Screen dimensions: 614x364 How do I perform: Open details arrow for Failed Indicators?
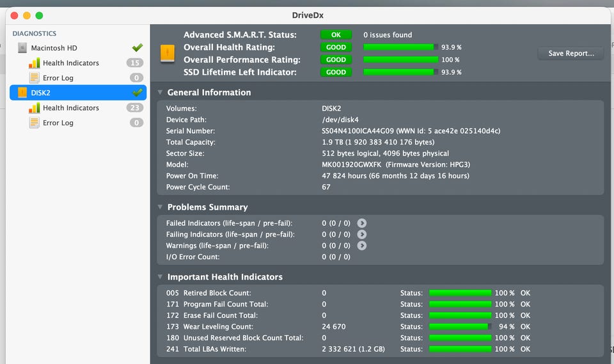click(362, 223)
